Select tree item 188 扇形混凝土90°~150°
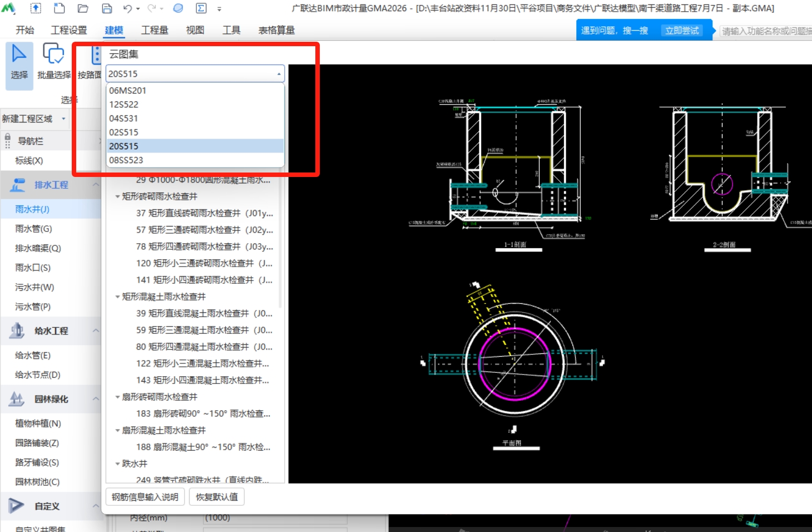 [204, 447]
